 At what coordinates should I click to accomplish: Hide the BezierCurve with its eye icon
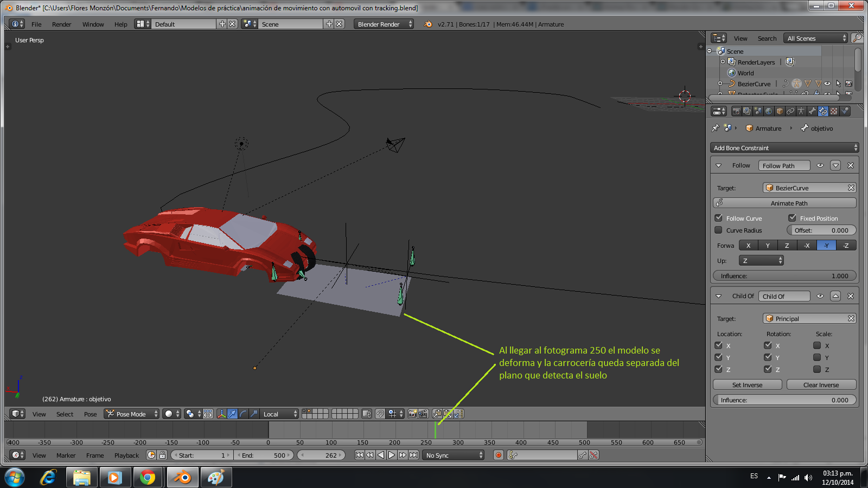(827, 84)
